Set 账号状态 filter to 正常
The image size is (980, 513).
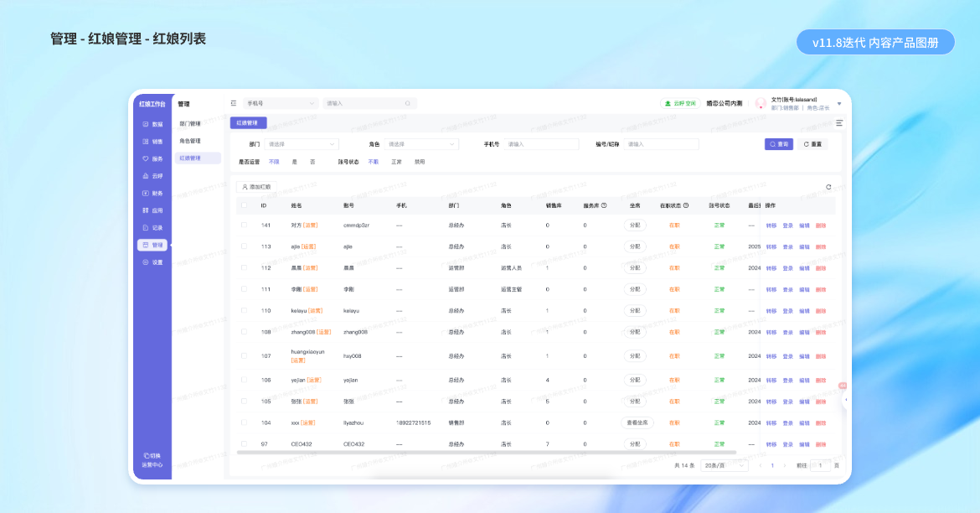point(396,162)
